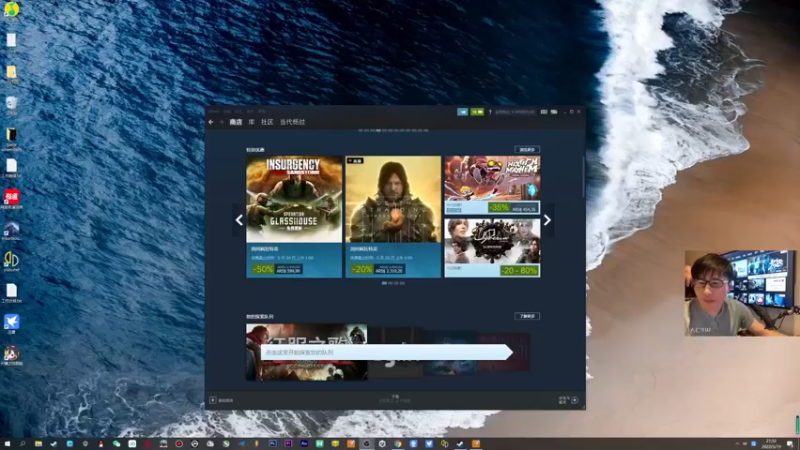Show previous featured offers with left chevron
This screenshot has height=450, width=800.
239,220
